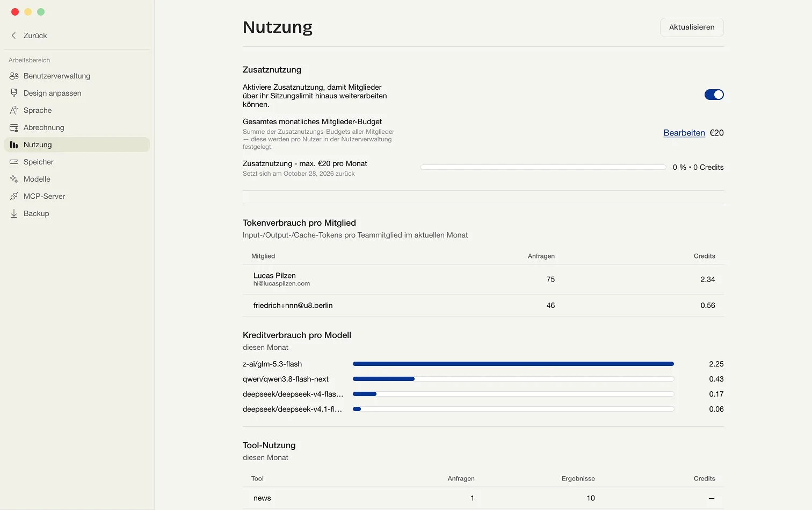812x510 pixels.
Task: Click the Modelle sparkle icon
Action: pos(14,179)
